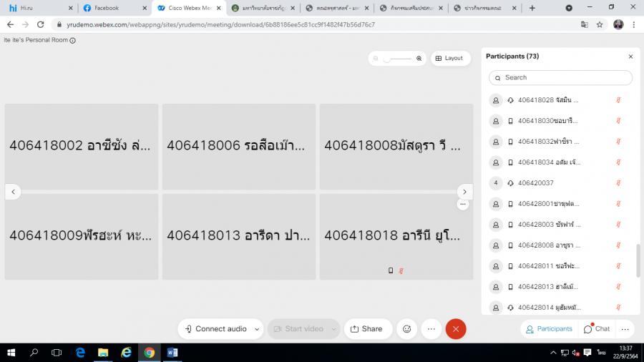The image size is (644, 362).
Task: Go to next page of video tiles
Action: [x=465, y=192]
